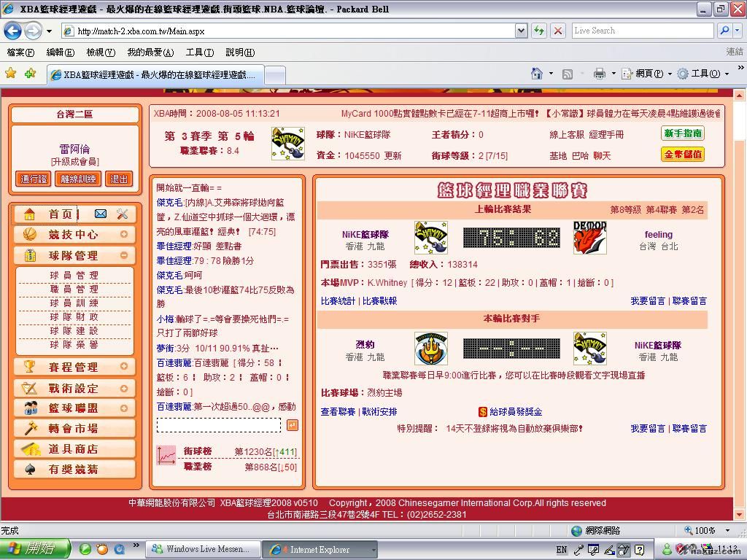This screenshot has height=560, width=747.
Task: Open 球員管理 in team management
Action: (74, 275)
